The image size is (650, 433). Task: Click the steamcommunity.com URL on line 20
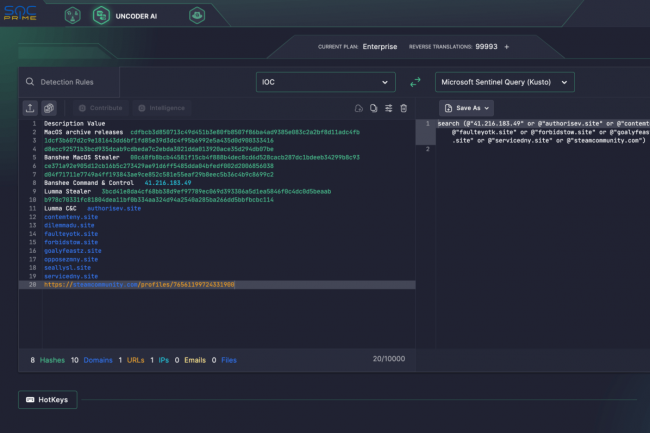click(140, 284)
